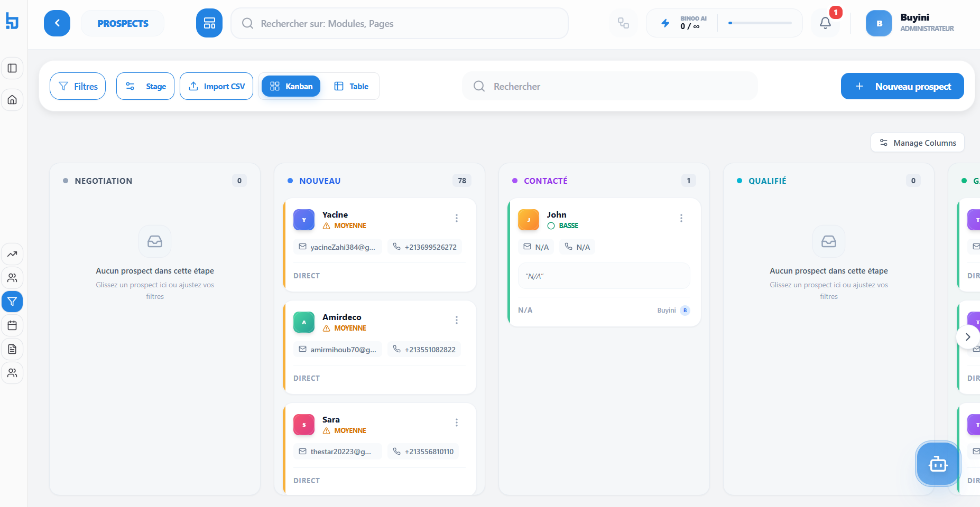Open Yacine card options menu
The image size is (980, 507).
pyautogui.click(x=457, y=218)
